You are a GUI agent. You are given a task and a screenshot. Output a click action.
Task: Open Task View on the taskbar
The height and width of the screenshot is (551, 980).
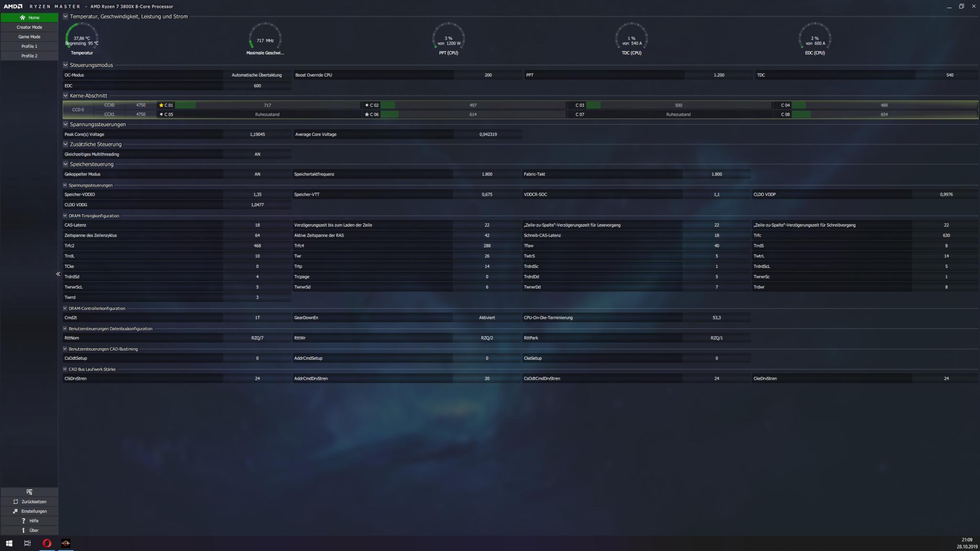(27, 543)
